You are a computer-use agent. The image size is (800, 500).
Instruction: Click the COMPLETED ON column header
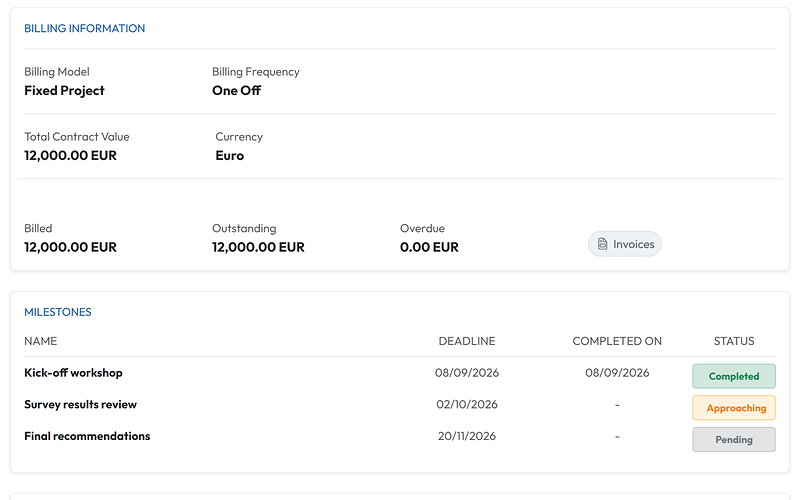[x=617, y=341]
